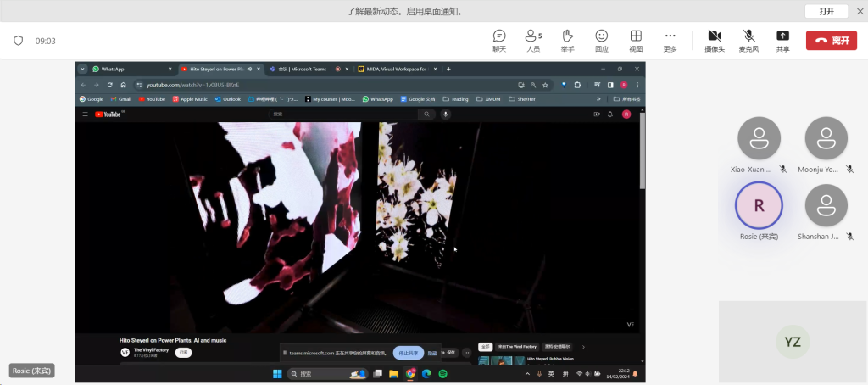This screenshot has height=385, width=868.
Task: Select the 来自The Vinyl Factory filter chip
Action: point(516,347)
